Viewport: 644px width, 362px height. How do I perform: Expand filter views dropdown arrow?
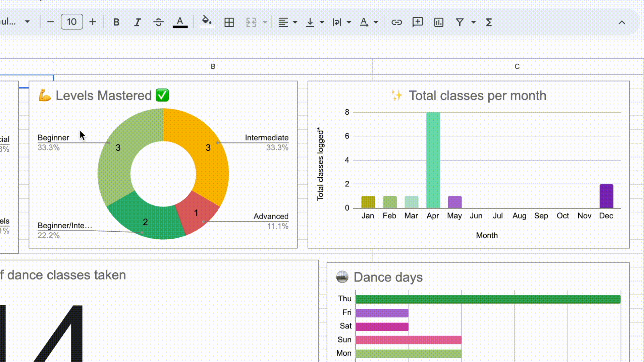(x=474, y=22)
